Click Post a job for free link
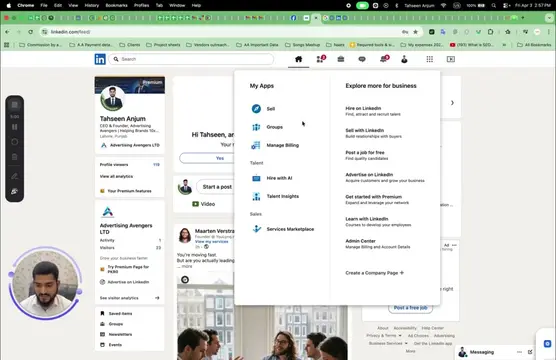 click(365, 153)
